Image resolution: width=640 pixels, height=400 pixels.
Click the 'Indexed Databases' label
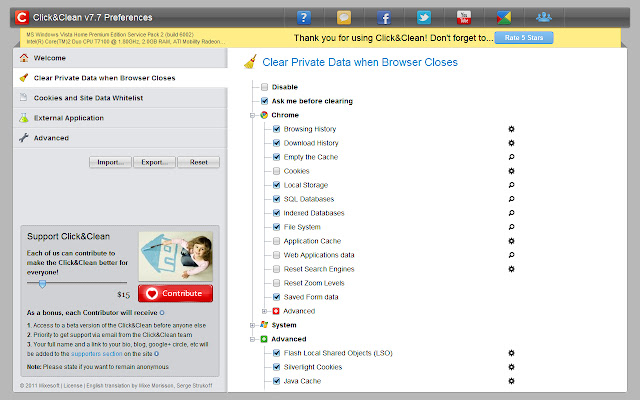click(314, 213)
